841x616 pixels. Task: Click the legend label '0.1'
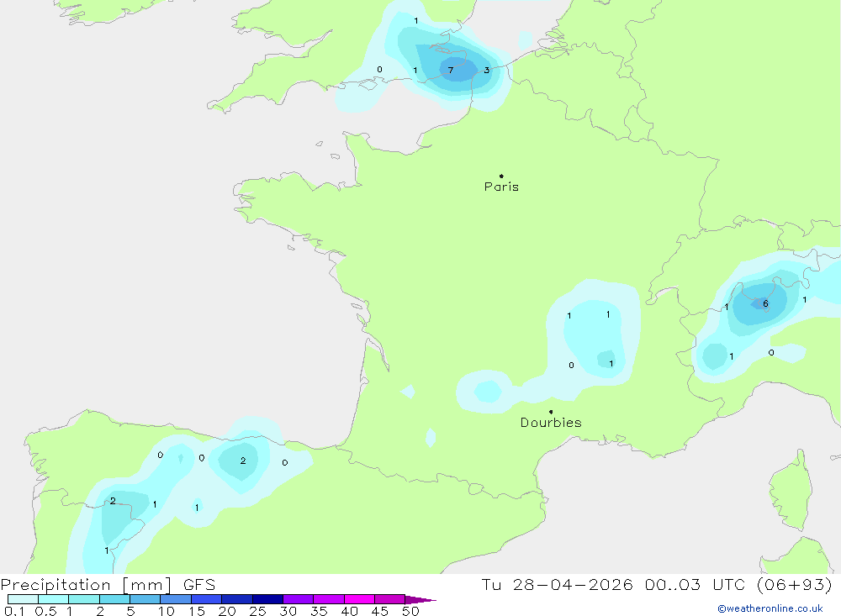tap(14, 611)
